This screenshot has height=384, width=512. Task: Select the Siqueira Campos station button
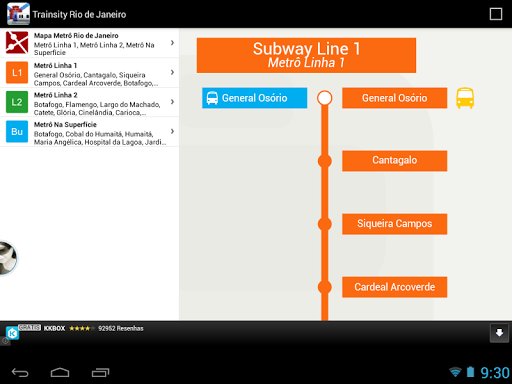point(394,224)
